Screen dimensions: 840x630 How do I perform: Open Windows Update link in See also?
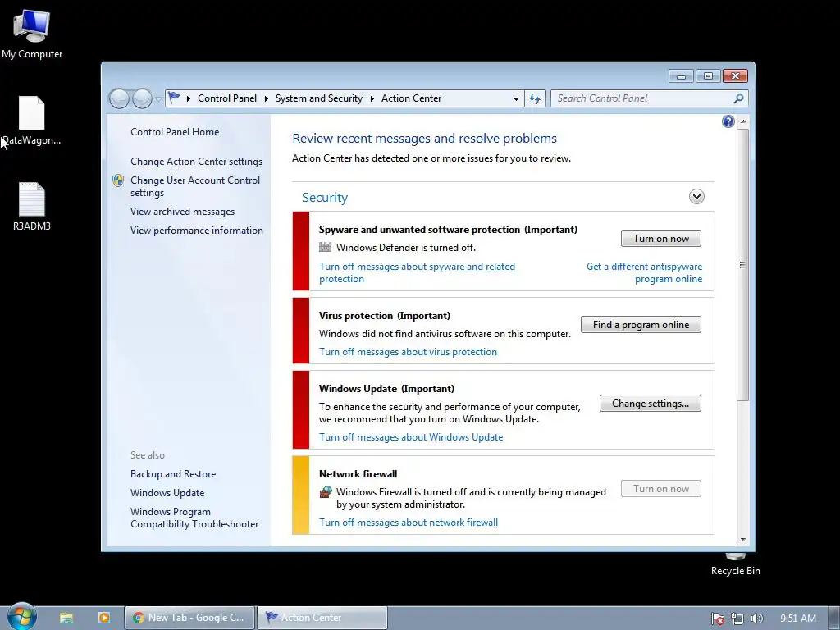[167, 493]
